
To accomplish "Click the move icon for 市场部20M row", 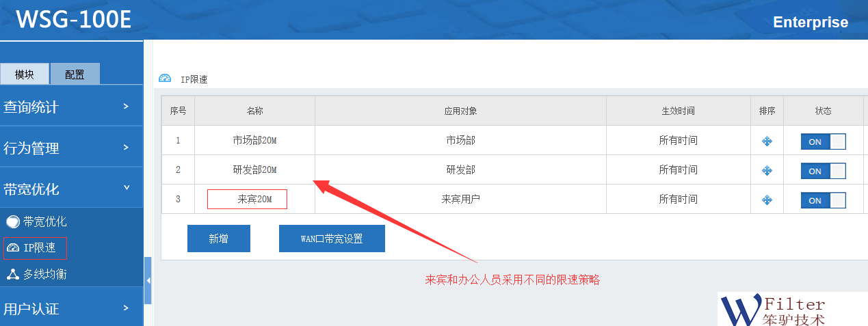I will [x=767, y=141].
